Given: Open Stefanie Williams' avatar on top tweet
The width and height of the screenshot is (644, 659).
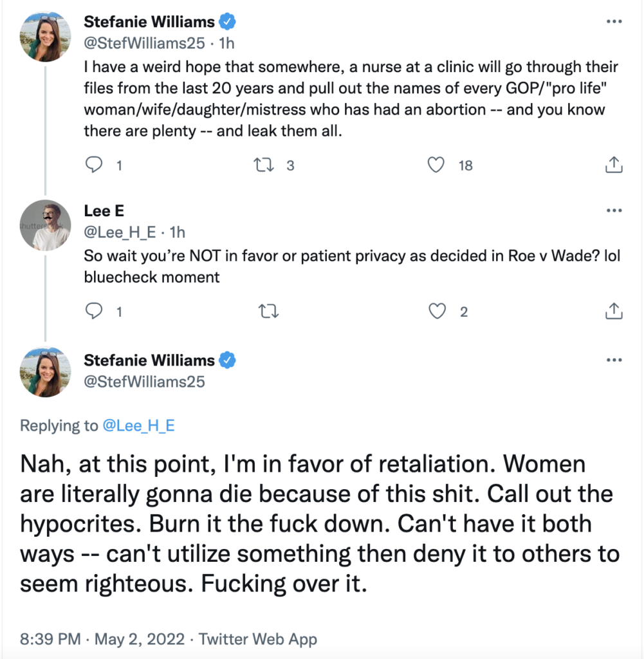Looking at the screenshot, I should [44, 36].
